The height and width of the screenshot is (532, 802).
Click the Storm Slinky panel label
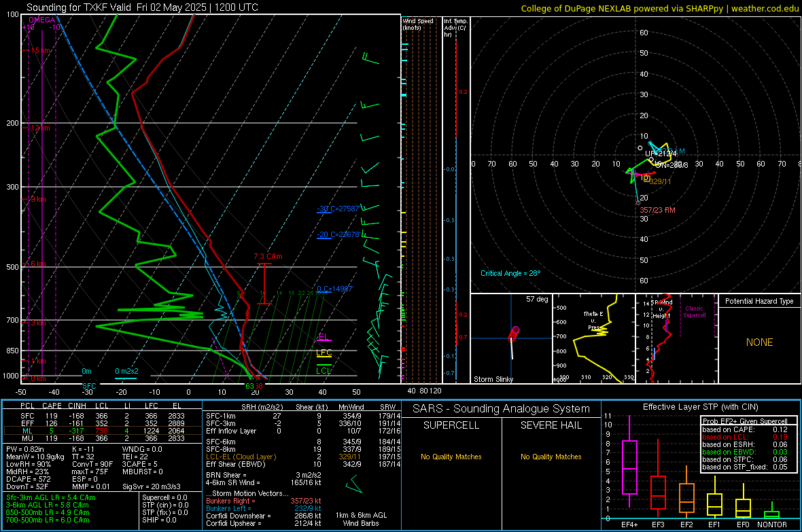coord(493,379)
